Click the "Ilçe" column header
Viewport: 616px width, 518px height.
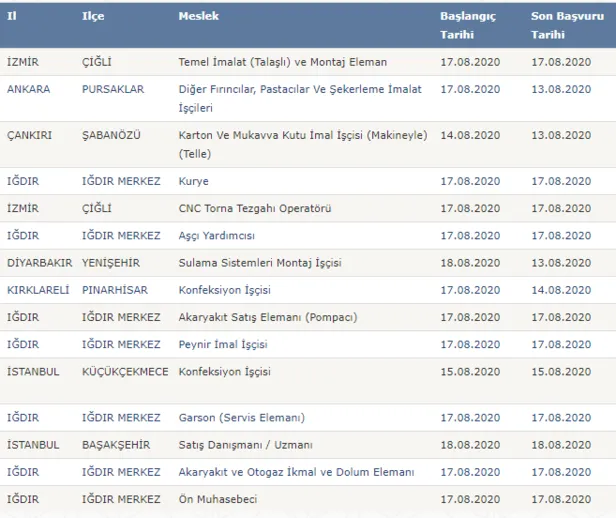coord(92,18)
